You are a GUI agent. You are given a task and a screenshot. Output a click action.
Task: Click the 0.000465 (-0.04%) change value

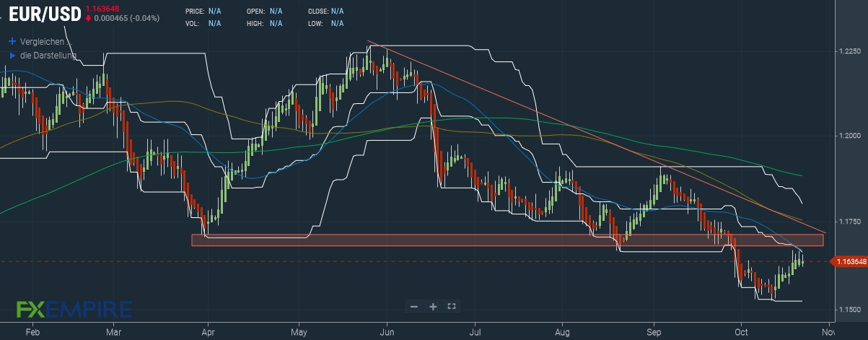click(127, 18)
